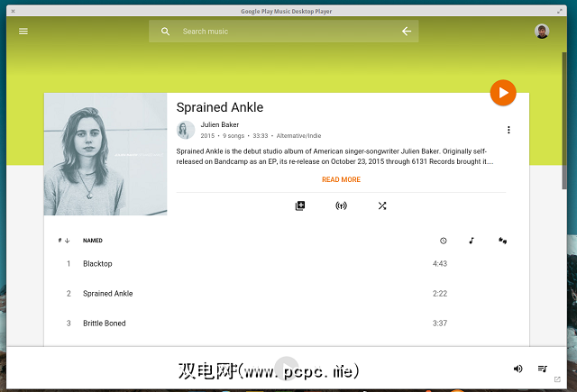Click the bottom bar play button

[287, 369]
